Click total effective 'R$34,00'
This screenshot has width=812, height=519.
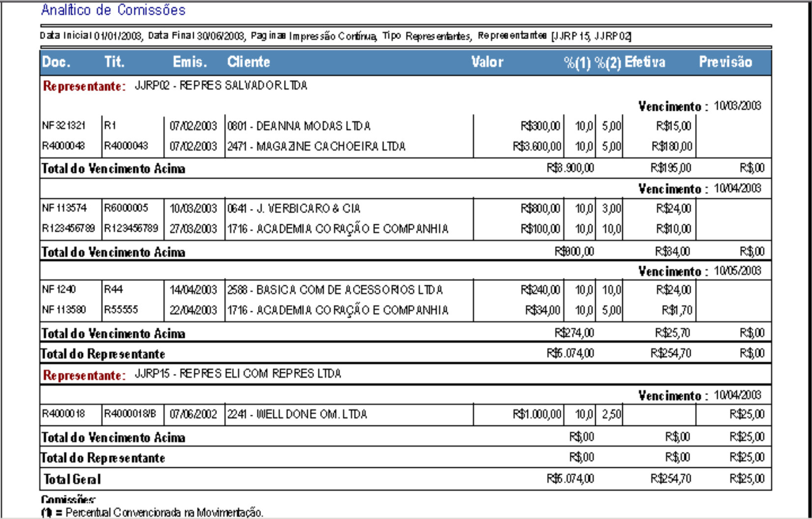pyautogui.click(x=673, y=251)
